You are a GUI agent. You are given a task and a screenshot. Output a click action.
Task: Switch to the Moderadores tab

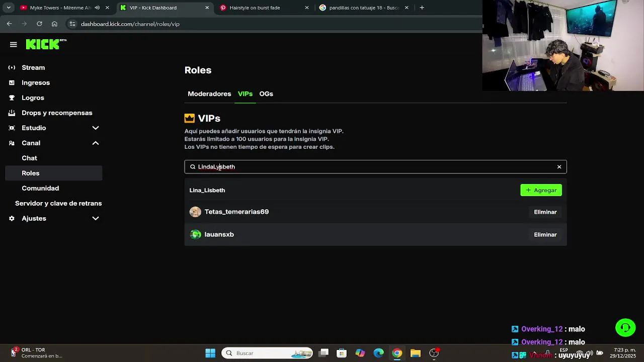[x=209, y=94]
